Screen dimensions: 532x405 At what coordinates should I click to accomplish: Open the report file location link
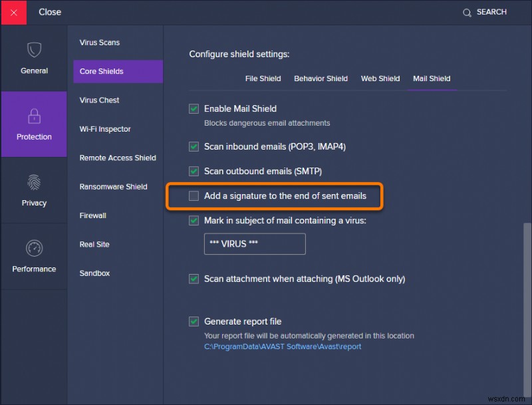[283, 346]
